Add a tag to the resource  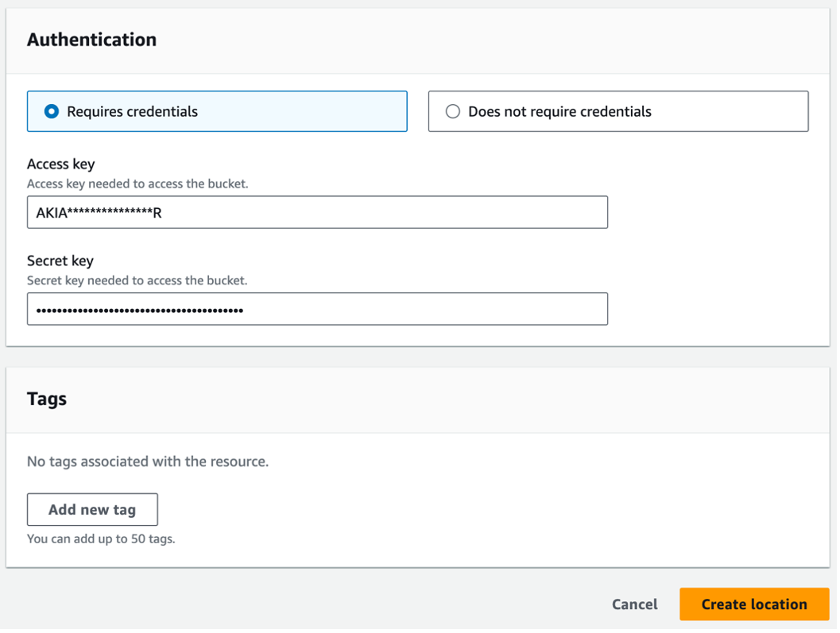[x=92, y=509]
